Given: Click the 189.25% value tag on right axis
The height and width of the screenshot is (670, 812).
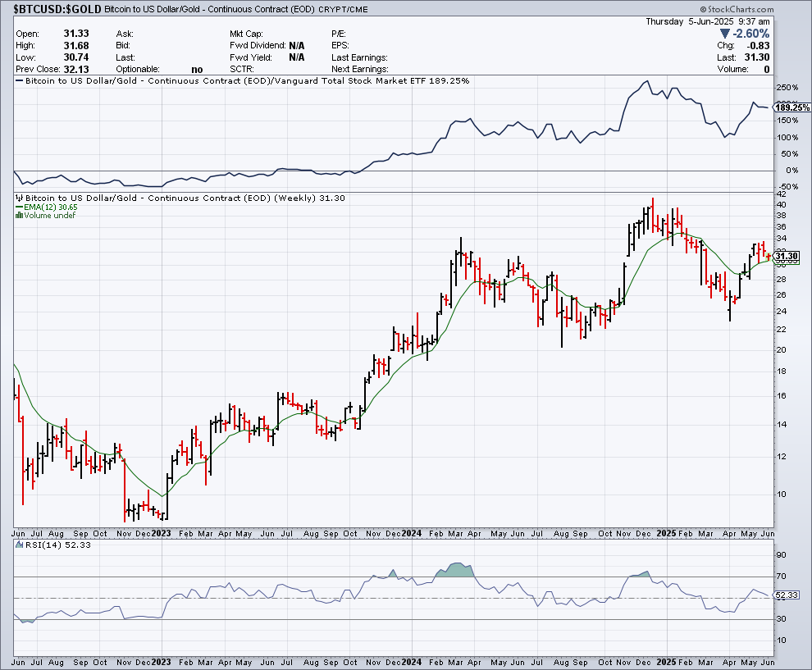Looking at the screenshot, I should click(792, 107).
